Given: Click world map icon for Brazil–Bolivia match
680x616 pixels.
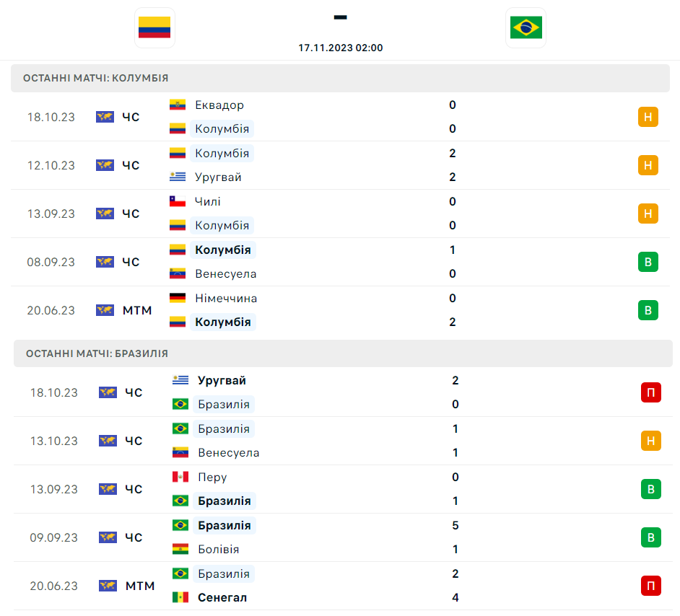Looking at the screenshot, I should tap(108, 537).
